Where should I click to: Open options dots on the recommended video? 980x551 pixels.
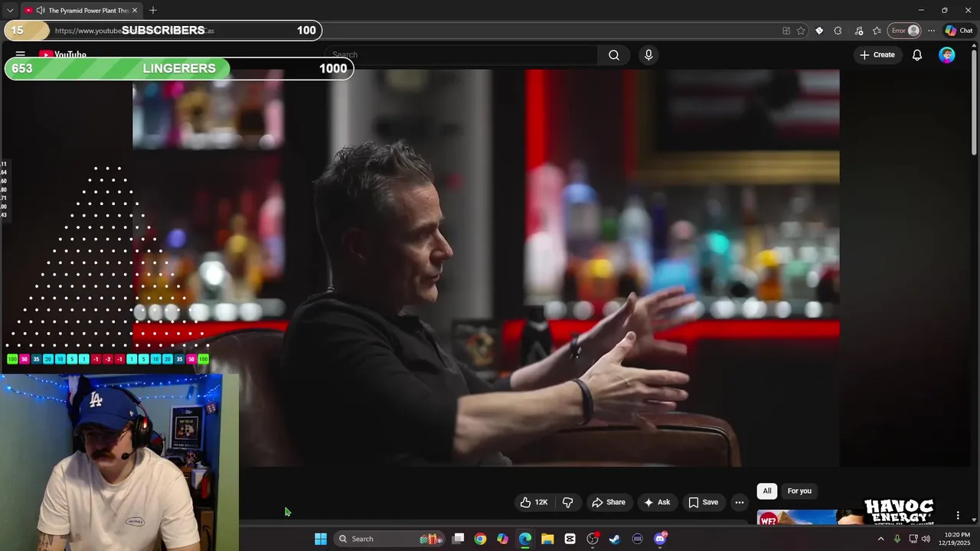(958, 516)
